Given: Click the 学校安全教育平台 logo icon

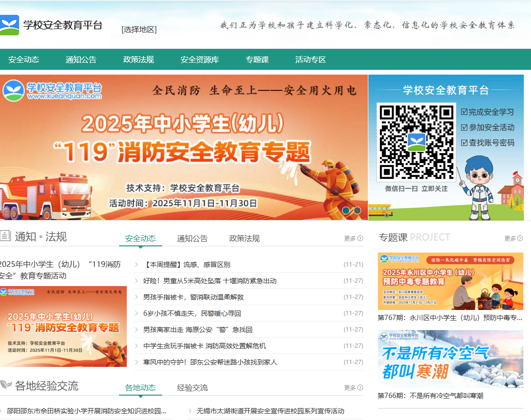Looking at the screenshot, I should click(x=10, y=24).
